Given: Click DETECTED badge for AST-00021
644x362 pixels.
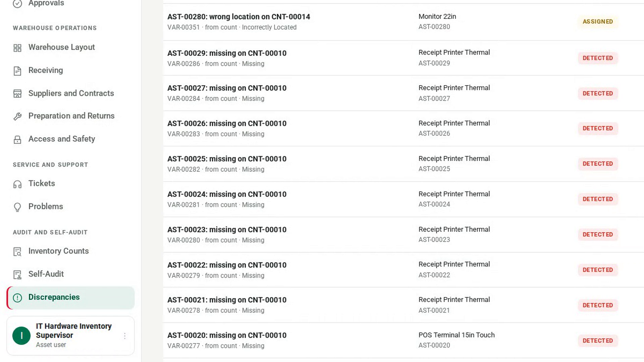Looking at the screenshot, I should pyautogui.click(x=598, y=305).
